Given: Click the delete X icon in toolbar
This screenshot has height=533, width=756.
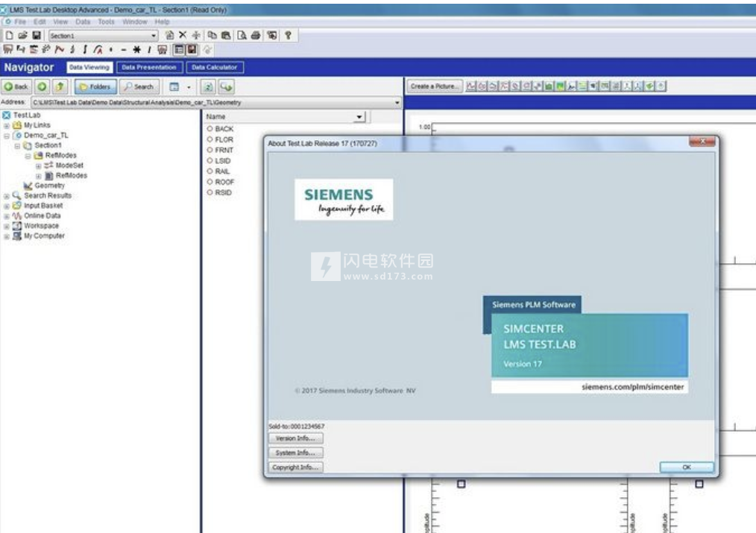Looking at the screenshot, I should click(x=183, y=35).
